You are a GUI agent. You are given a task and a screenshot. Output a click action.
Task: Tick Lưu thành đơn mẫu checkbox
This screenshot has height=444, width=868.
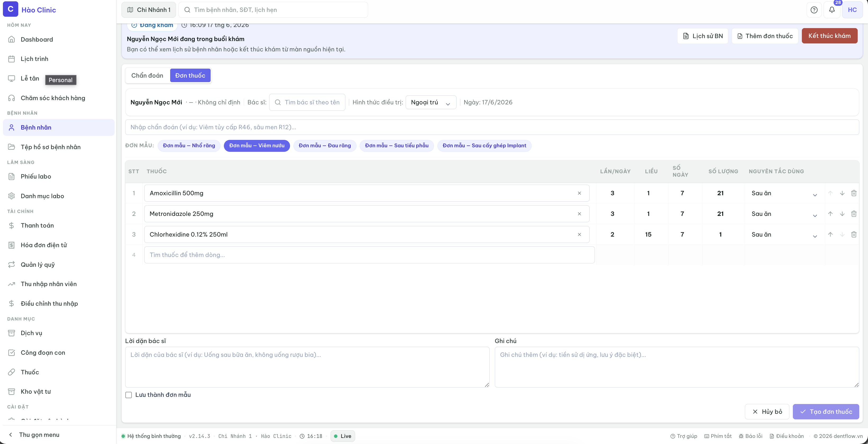point(128,395)
